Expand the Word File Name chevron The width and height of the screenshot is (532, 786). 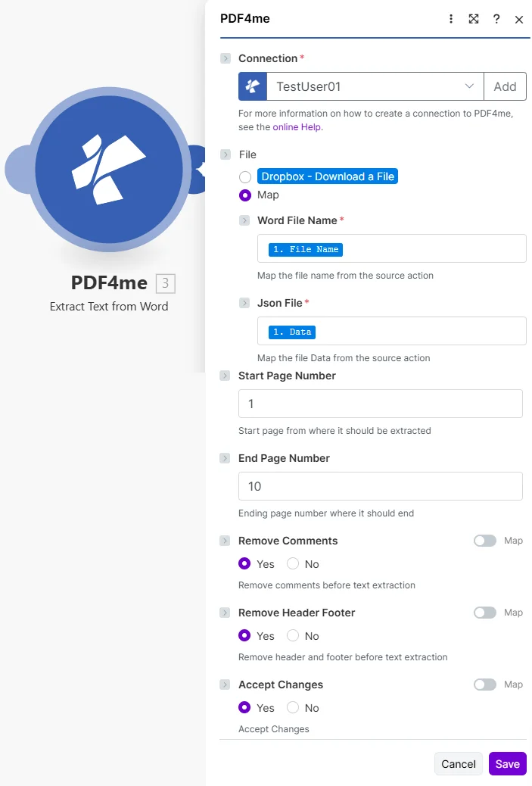(244, 220)
